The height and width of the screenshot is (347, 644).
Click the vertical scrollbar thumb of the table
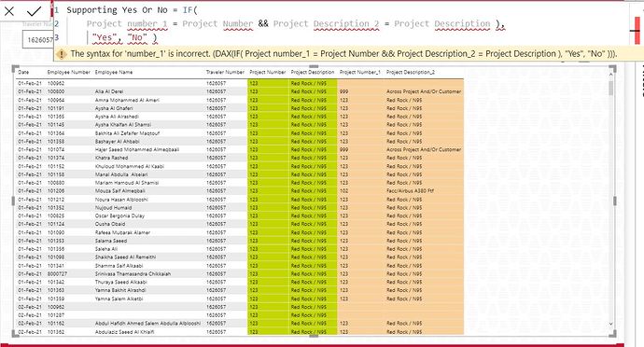pyautogui.click(x=610, y=88)
